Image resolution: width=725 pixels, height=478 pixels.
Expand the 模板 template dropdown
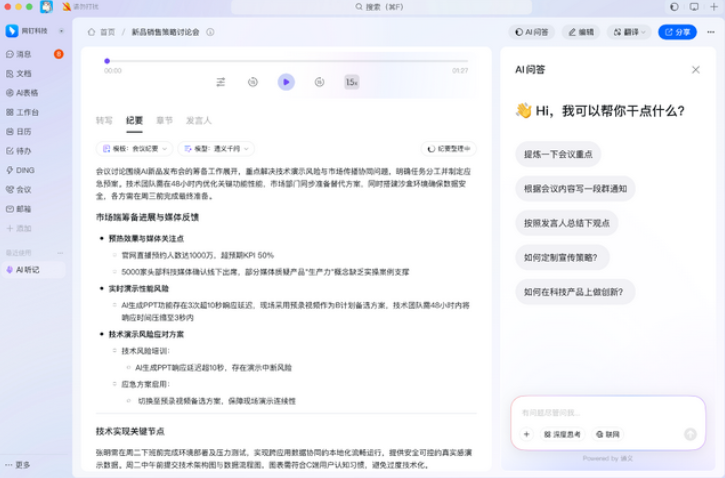point(133,148)
